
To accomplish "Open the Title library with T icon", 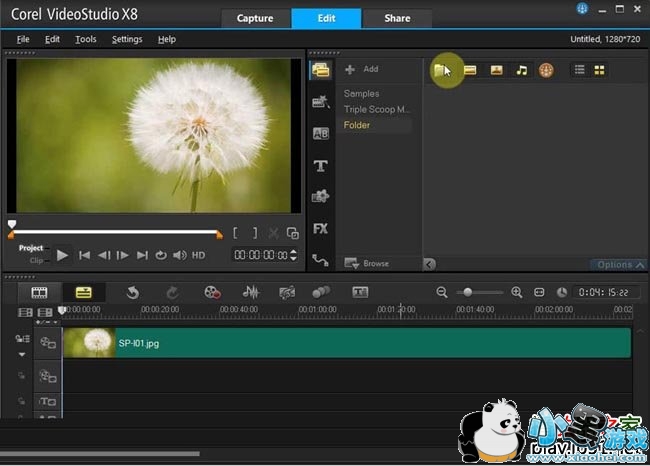I will (320, 165).
